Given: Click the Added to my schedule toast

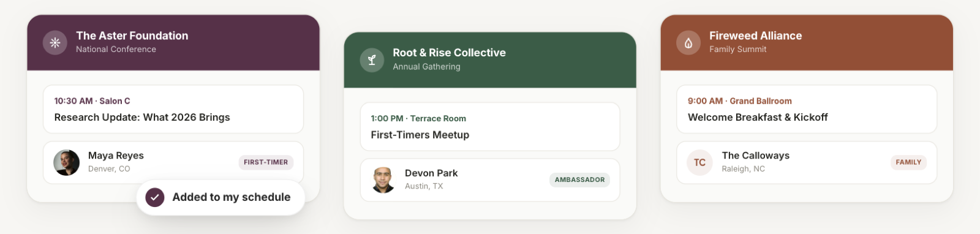Looking at the screenshot, I should [x=221, y=197].
